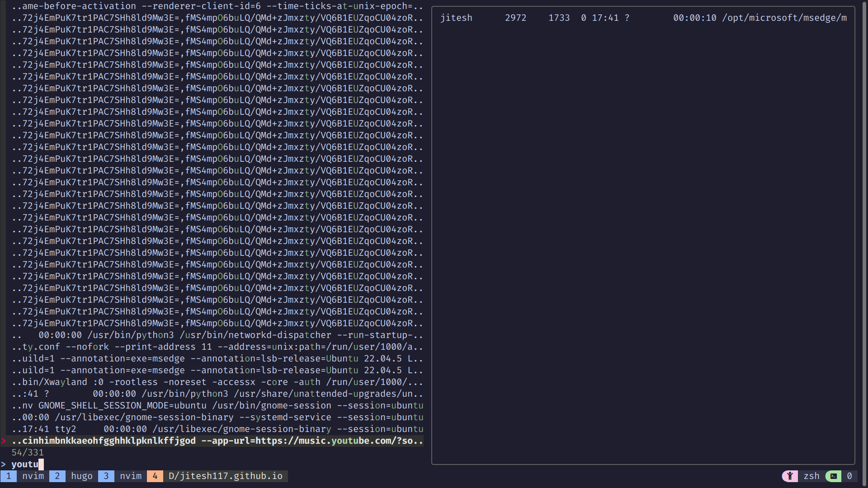This screenshot has width=868, height=488.
Task: Click the fzf search field containing 'youtu'
Action: (x=25, y=464)
